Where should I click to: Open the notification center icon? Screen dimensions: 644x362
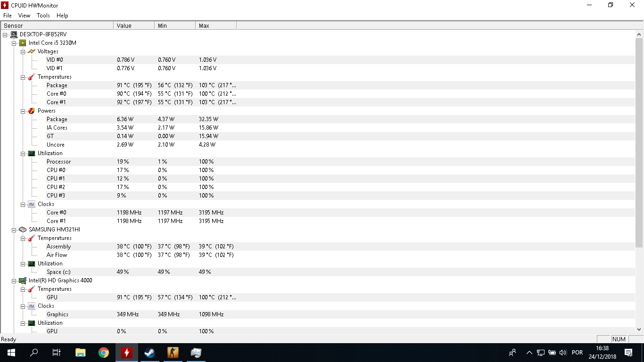tap(628, 353)
